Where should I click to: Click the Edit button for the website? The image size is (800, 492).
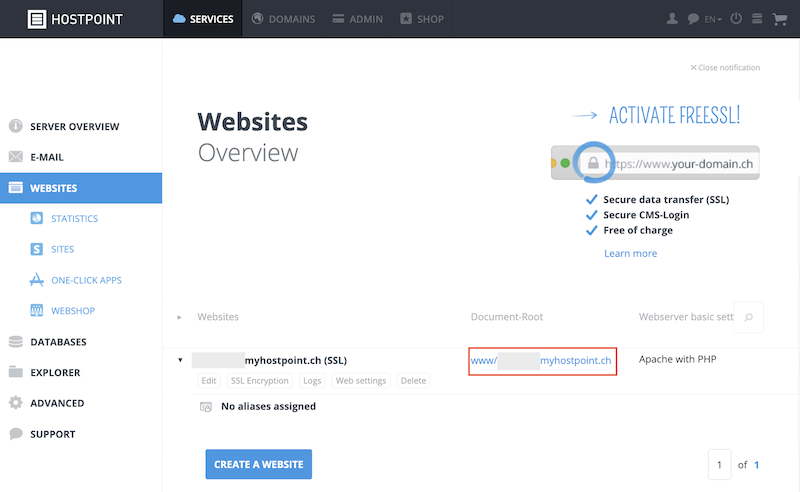(x=209, y=381)
